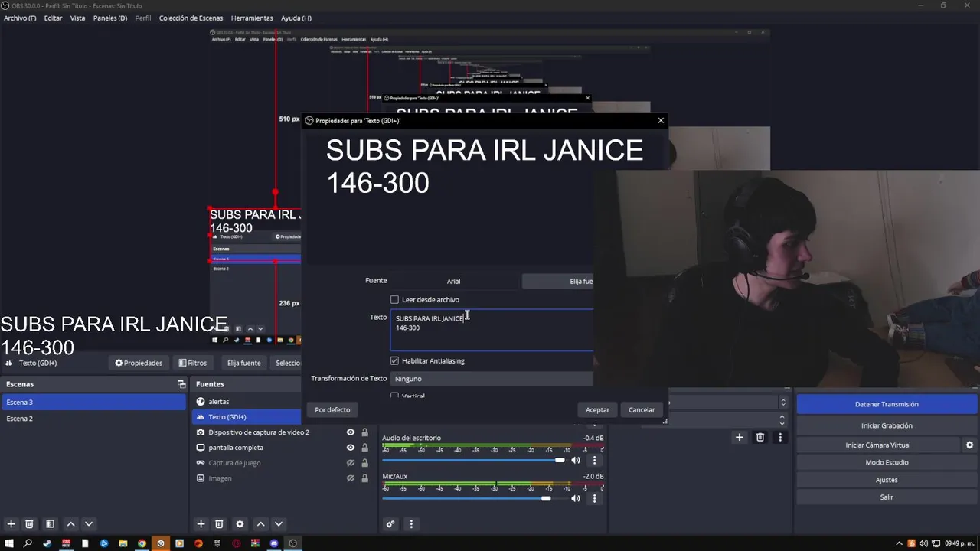Click Iniciar Cámara Virtual button
This screenshot has width=980, height=551.
pyautogui.click(x=878, y=445)
